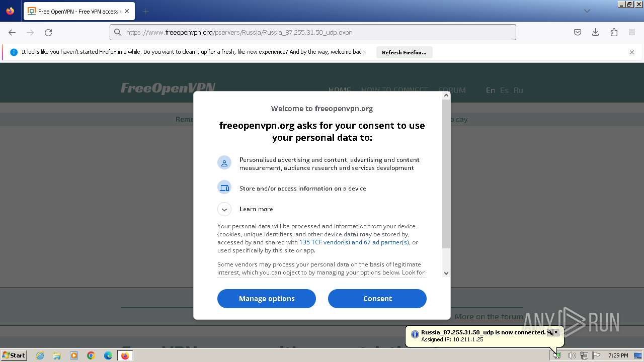Image resolution: width=644 pixels, height=362 pixels.
Task: Expand the Learn more section
Action: [224, 209]
